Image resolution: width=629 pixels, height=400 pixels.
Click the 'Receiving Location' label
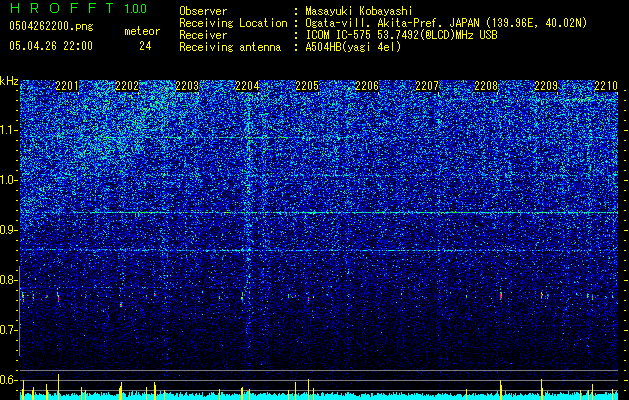[233, 23]
